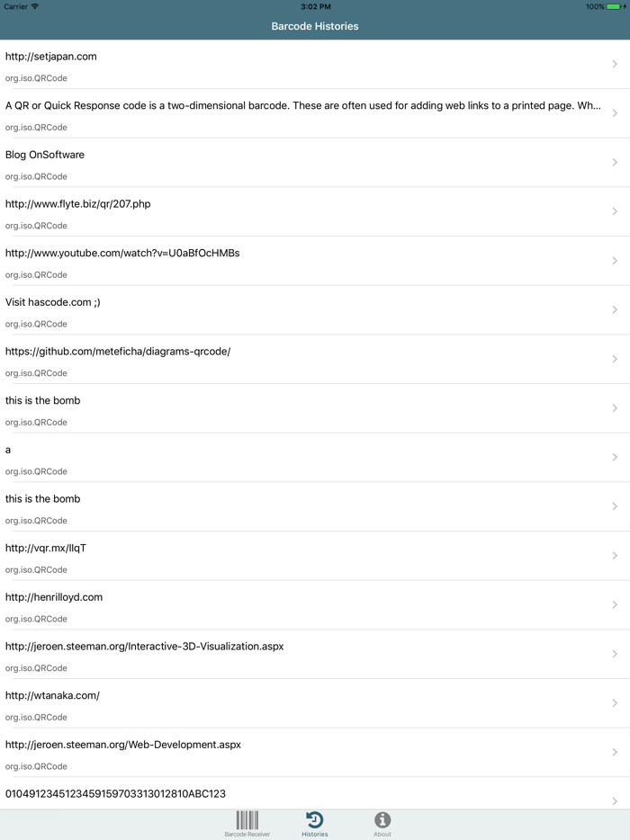This screenshot has width=630, height=840.
Task: Tap the info 'i' icon at bottom
Action: tap(382, 820)
